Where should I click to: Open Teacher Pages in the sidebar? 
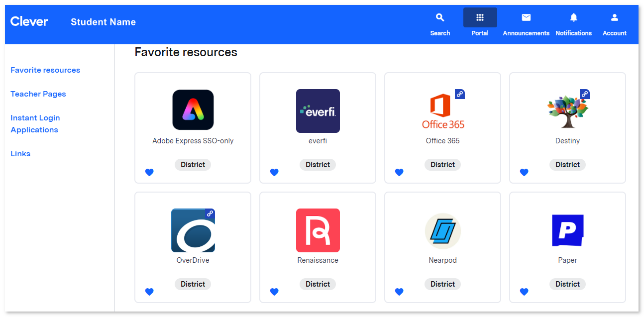[x=38, y=94]
